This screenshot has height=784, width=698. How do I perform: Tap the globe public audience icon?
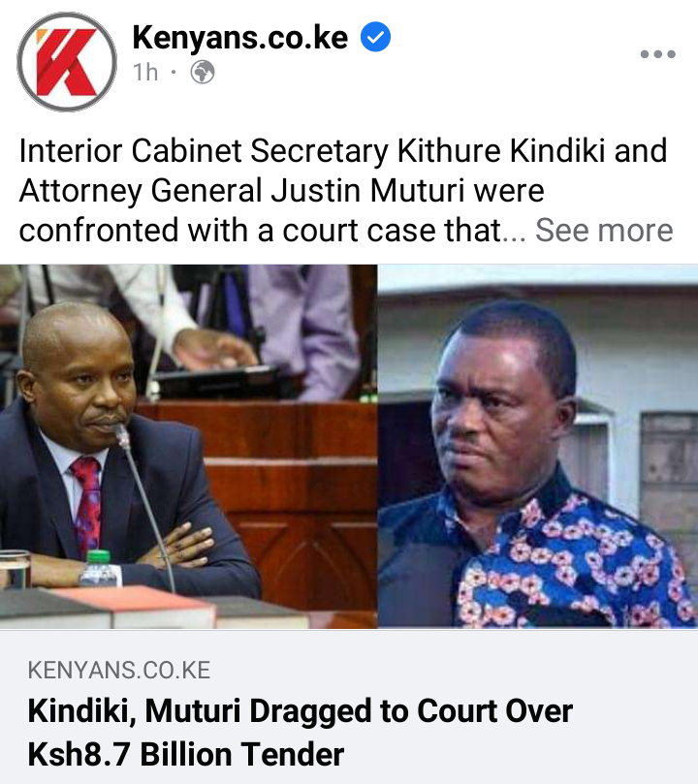pyautogui.click(x=203, y=73)
